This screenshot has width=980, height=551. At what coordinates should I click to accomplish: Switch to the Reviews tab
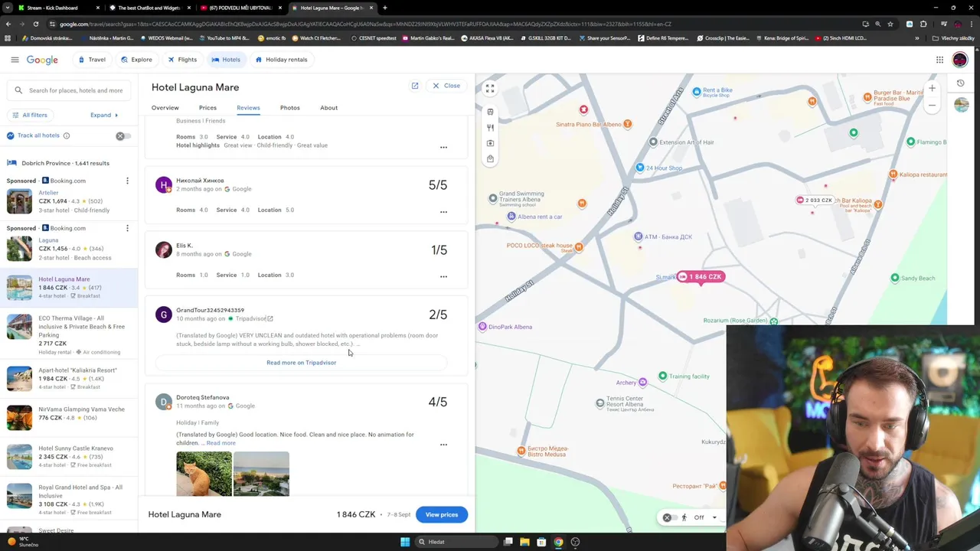click(248, 108)
